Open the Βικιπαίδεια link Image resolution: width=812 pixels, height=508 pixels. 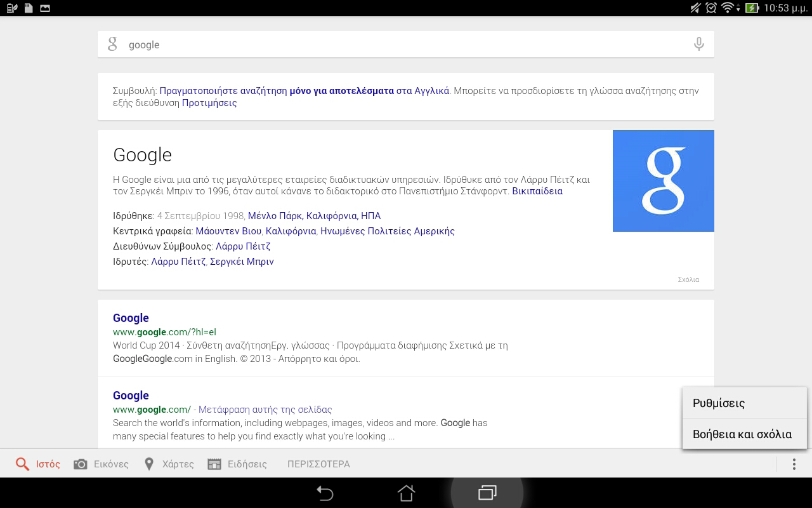(x=537, y=191)
